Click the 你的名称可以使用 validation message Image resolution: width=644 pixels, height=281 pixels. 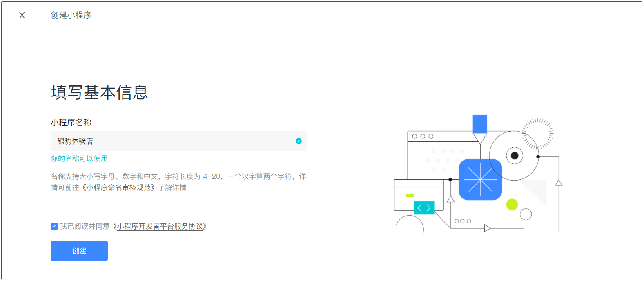79,158
